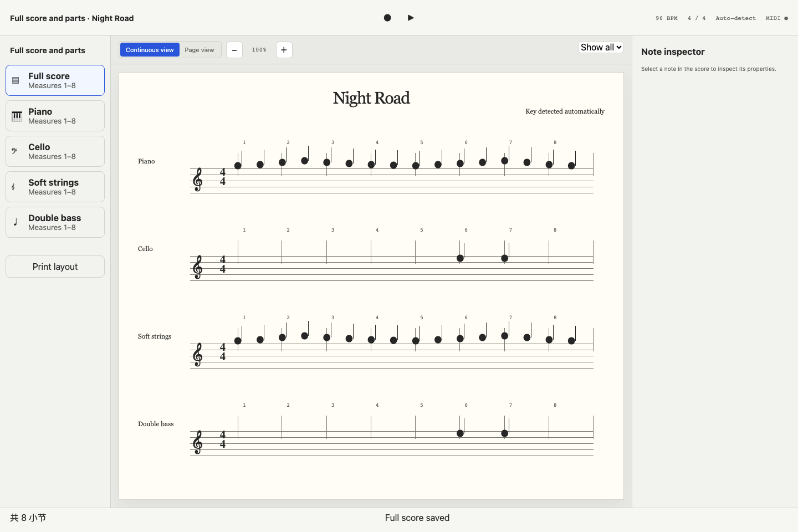
Task: Click the header title Full score and parts · Night Road
Action: 72,18
